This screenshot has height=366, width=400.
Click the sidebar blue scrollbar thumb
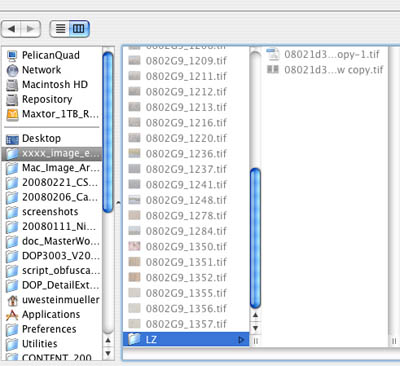point(108,132)
